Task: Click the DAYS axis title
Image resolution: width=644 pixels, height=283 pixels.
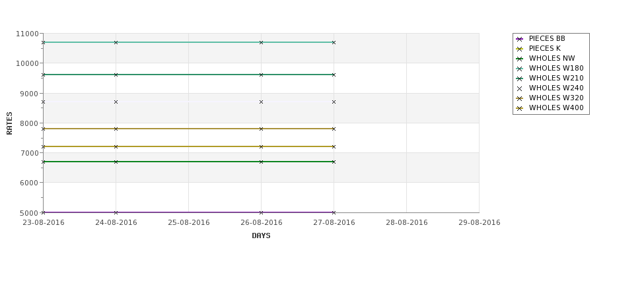Action: coord(261,236)
